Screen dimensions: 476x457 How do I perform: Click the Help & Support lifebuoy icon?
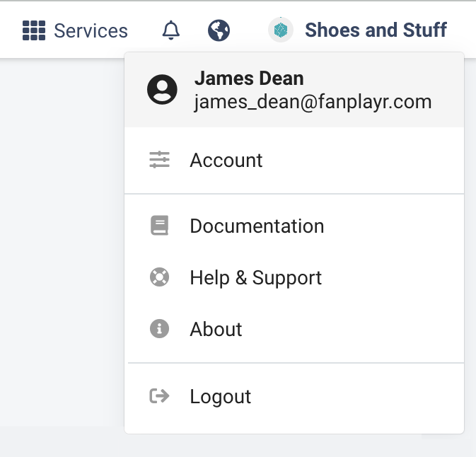click(x=159, y=277)
